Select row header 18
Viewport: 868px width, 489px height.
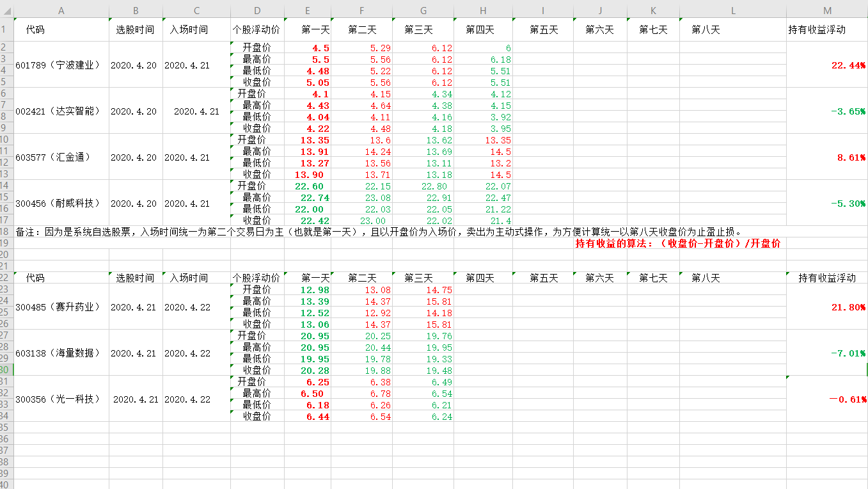click(6, 232)
